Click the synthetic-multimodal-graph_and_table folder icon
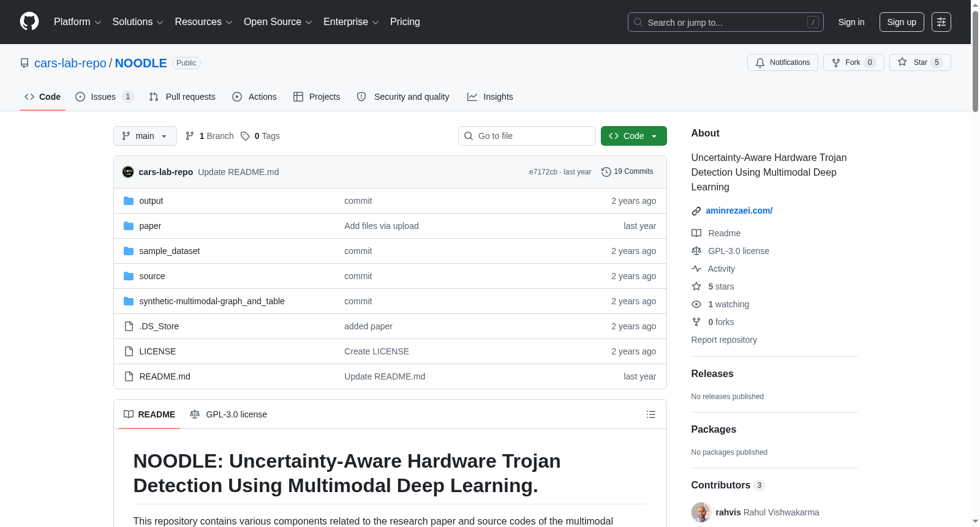 click(129, 301)
